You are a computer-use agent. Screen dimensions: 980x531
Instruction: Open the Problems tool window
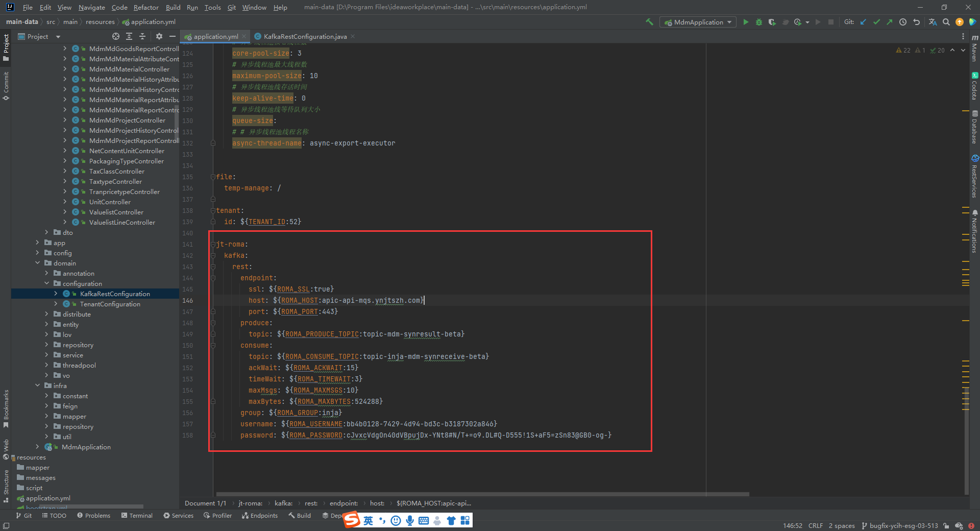click(93, 516)
